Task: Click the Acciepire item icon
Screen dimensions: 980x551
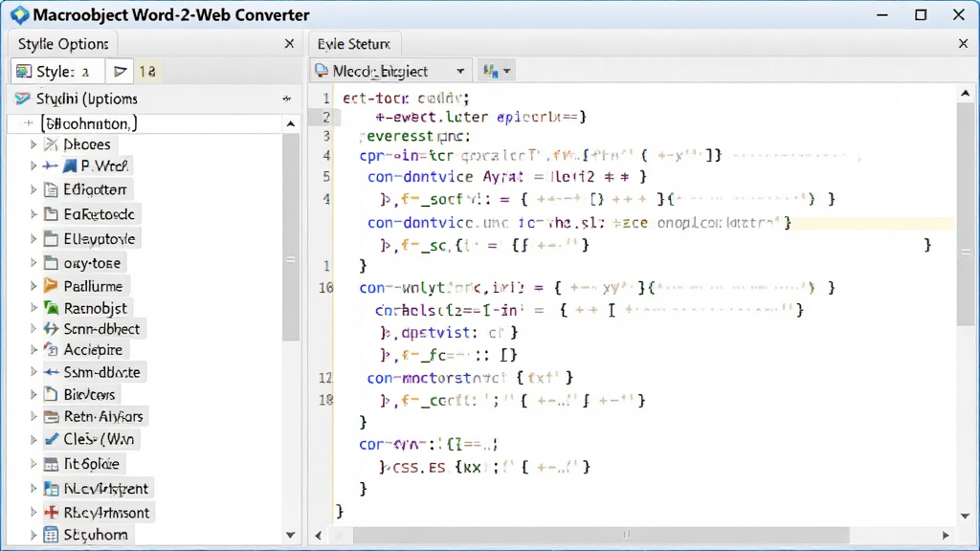Action: pyautogui.click(x=52, y=350)
